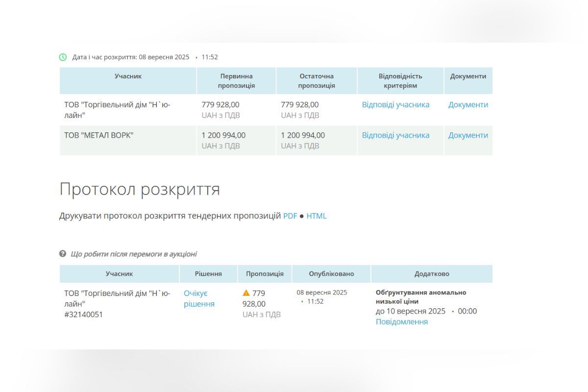Click the green clock icon beside the disclosure date
This screenshot has width=588, height=392.
pyautogui.click(x=62, y=56)
